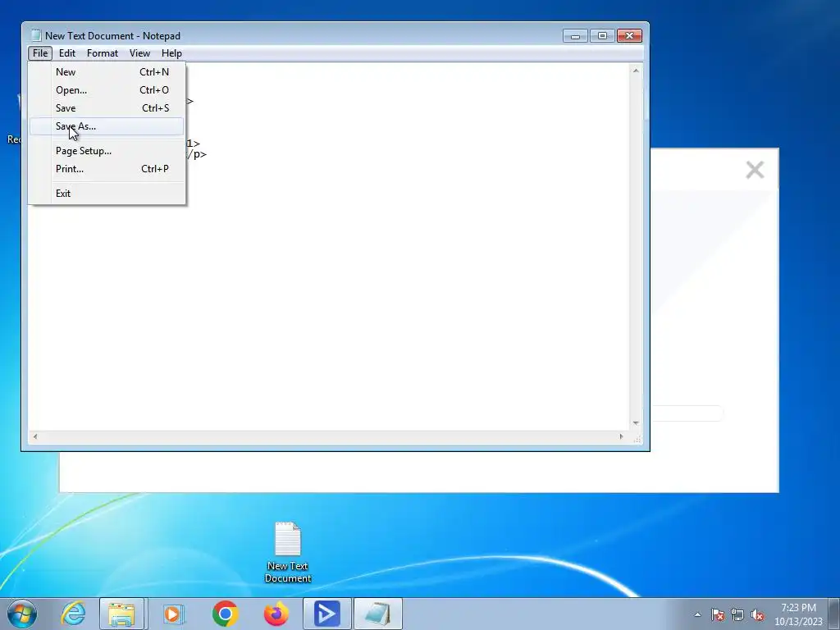Click the vertical scrollbar down arrow
The height and width of the screenshot is (630, 840).
636,423
